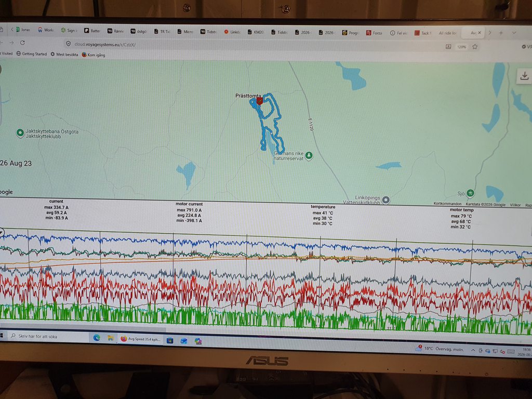Image resolution: width=532 pixels, height=399 pixels.
Task: Click the Jaktskyttebana Östgöta map marker
Action: tap(20, 133)
